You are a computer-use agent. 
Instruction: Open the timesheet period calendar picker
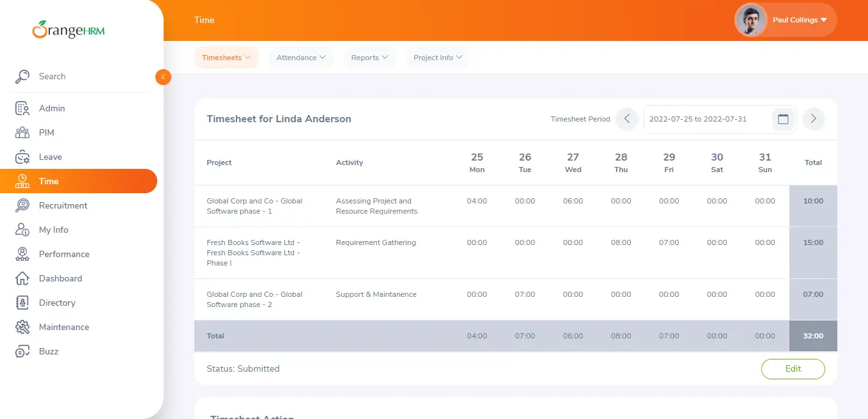click(x=783, y=119)
